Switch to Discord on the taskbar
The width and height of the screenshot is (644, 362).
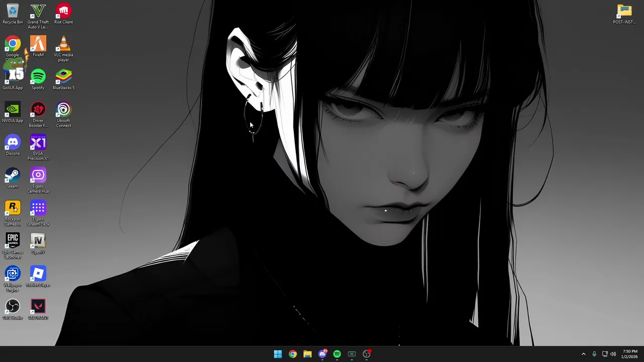[323, 354]
